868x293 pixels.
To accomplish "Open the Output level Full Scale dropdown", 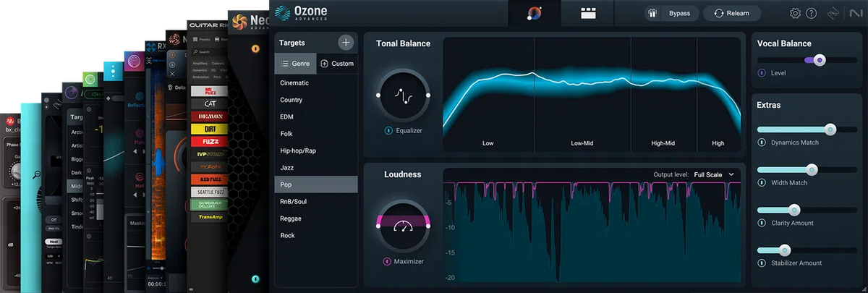I will [714, 174].
